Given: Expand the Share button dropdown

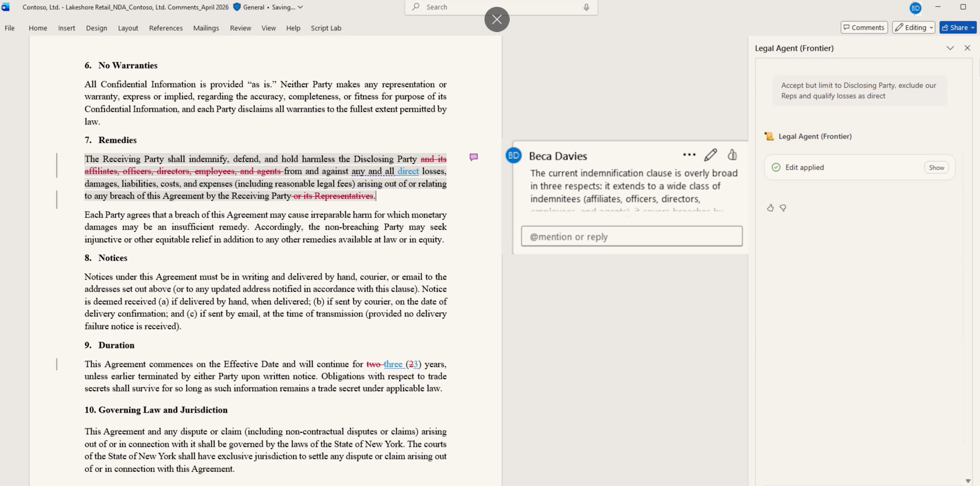Looking at the screenshot, I should click(973, 28).
